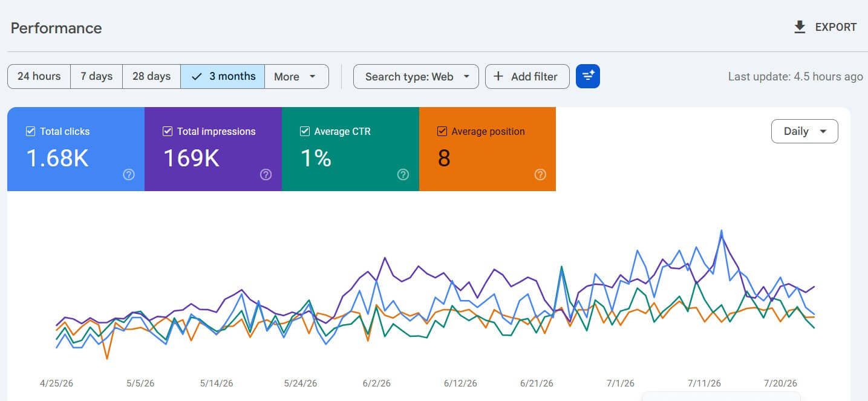Viewport: 868px width, 401px height.
Task: Click the plus icon in Add filter
Action: [x=498, y=76]
